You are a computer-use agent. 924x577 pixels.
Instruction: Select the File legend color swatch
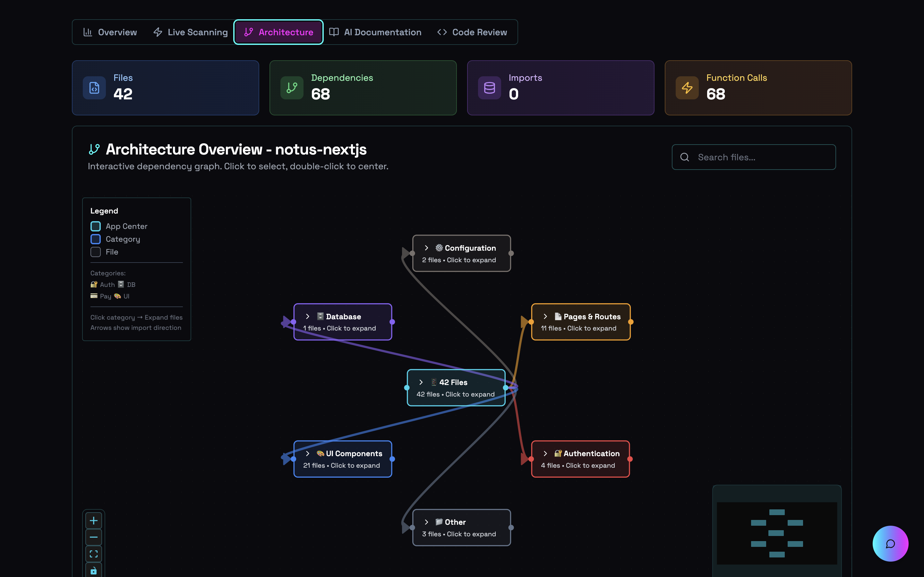[x=96, y=252]
